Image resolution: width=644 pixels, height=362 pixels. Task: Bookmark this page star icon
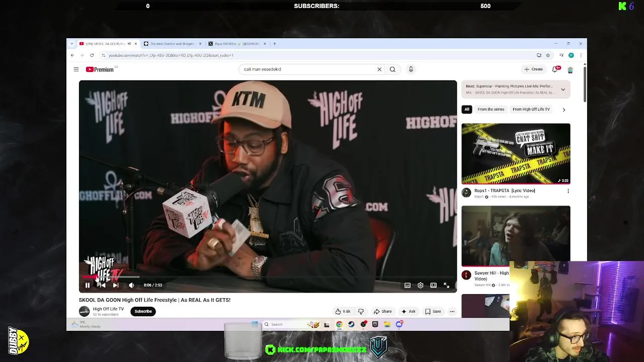pos(548,55)
